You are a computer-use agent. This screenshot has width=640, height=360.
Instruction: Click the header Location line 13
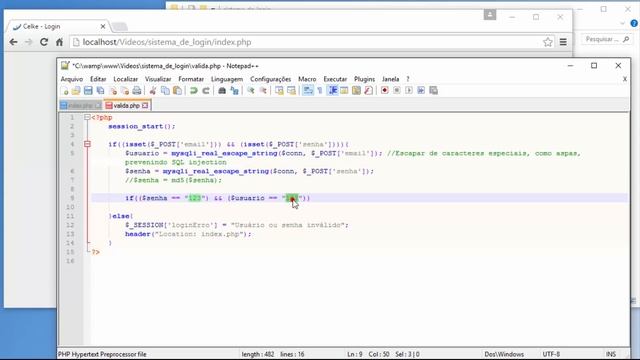coord(188,234)
